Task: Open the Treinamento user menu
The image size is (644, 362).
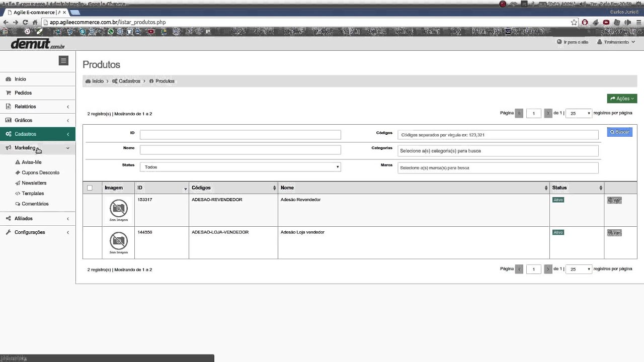Action: pyautogui.click(x=615, y=42)
